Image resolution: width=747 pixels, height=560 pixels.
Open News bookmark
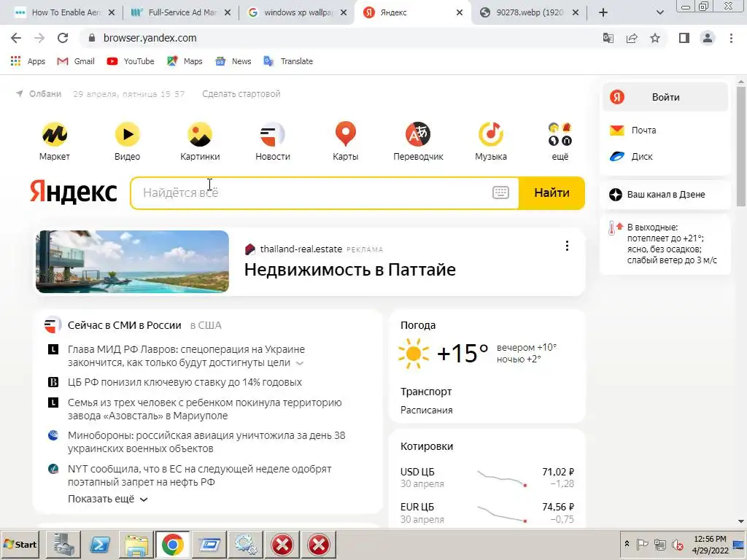click(x=233, y=61)
